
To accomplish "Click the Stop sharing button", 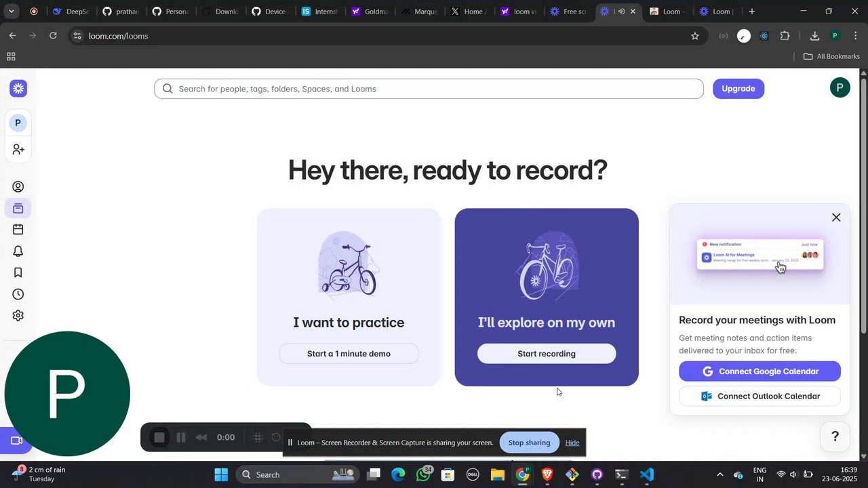I will click(x=529, y=443).
